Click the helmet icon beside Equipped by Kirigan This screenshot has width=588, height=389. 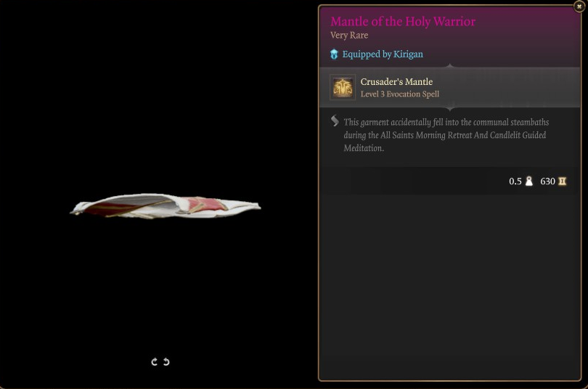pyautogui.click(x=334, y=54)
